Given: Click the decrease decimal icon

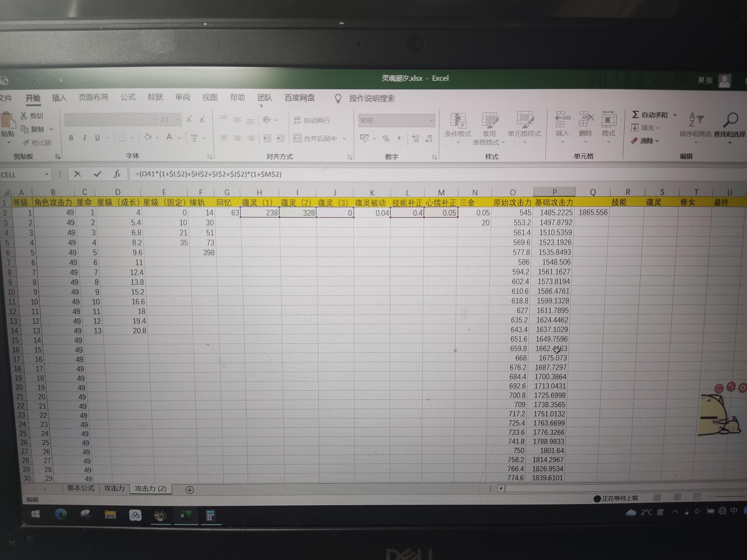Looking at the screenshot, I should (x=429, y=138).
